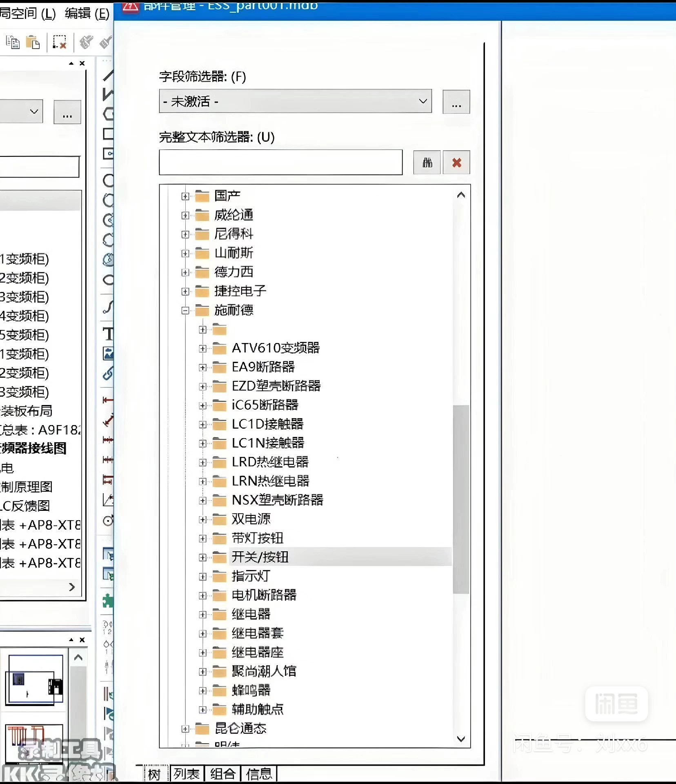Image resolution: width=676 pixels, height=784 pixels.
Task: Open the 布局空间 (L) menu
Action: pyautogui.click(x=27, y=13)
